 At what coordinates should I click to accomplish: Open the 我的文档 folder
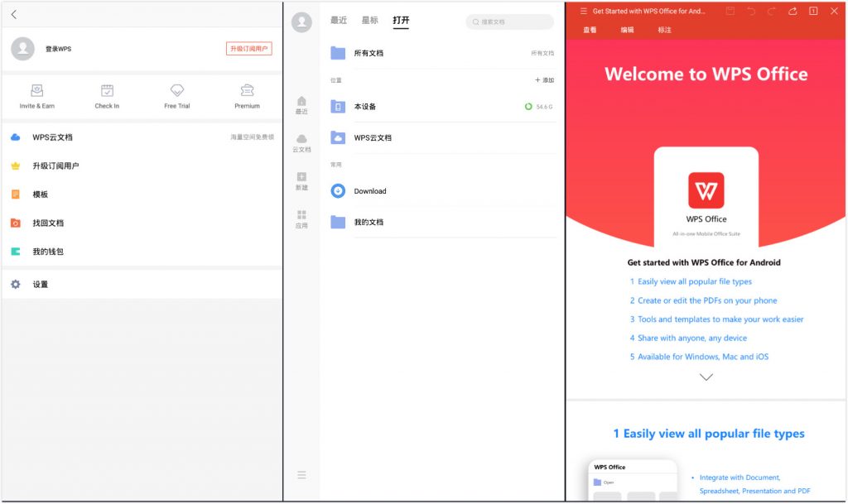tap(442, 222)
